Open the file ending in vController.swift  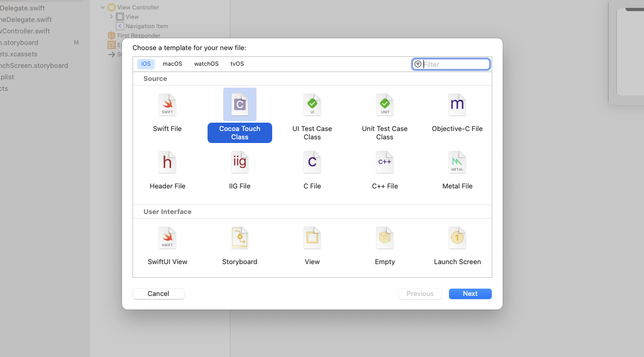[x=25, y=31]
